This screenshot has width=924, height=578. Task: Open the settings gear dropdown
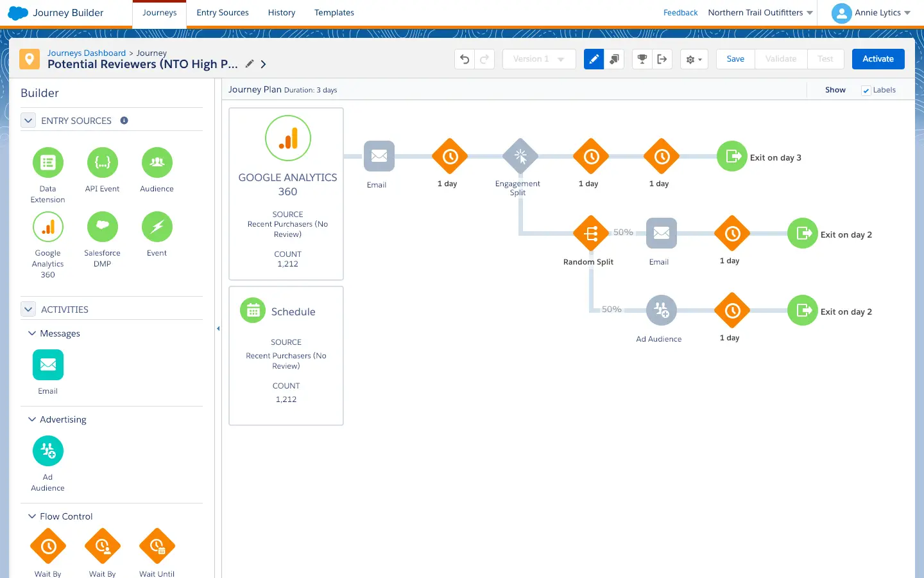(694, 59)
